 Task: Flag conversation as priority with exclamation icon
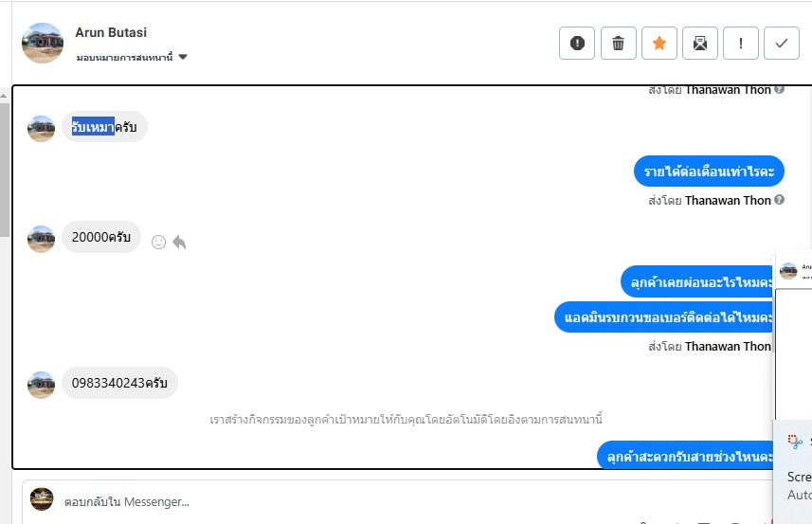coord(741,43)
